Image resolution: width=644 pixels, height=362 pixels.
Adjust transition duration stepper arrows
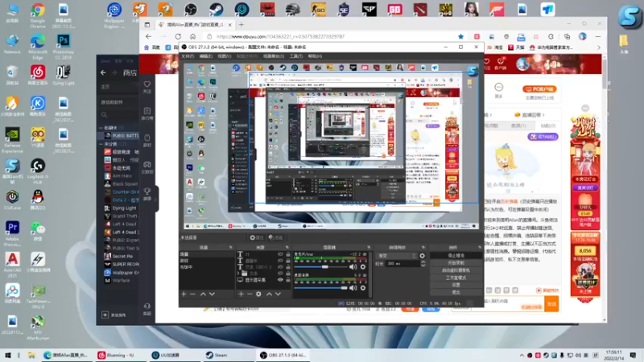(x=423, y=264)
